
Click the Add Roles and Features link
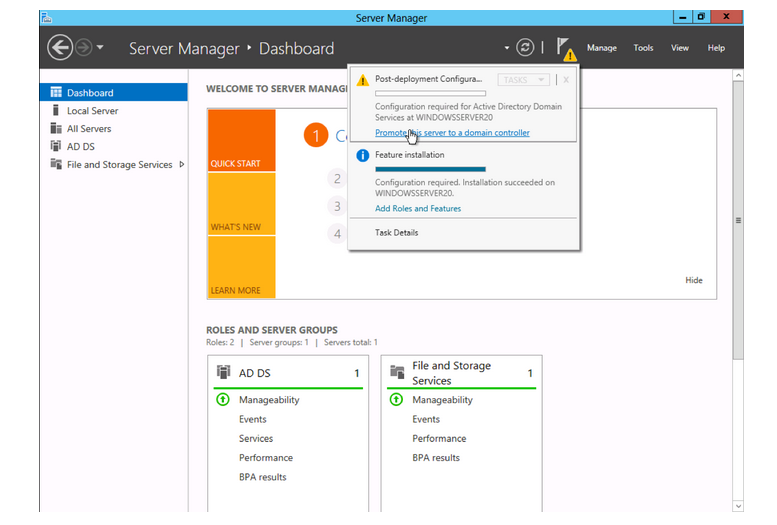tap(418, 209)
